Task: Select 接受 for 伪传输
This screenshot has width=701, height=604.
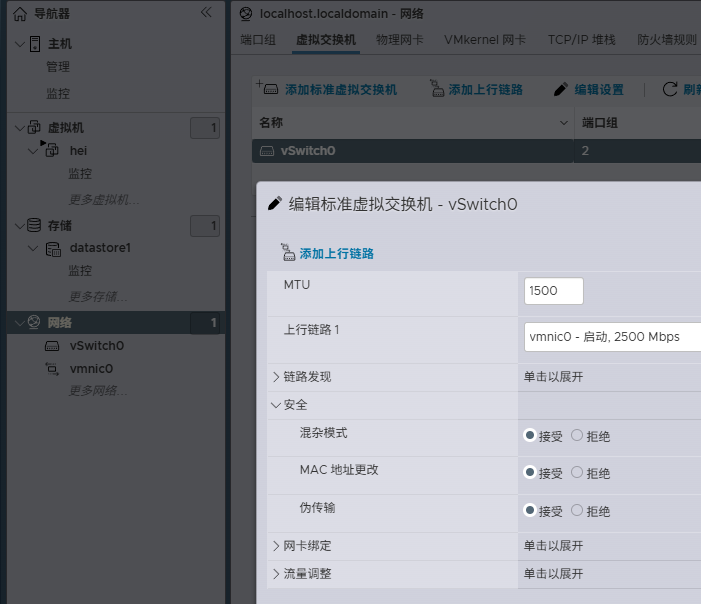Action: pos(530,511)
